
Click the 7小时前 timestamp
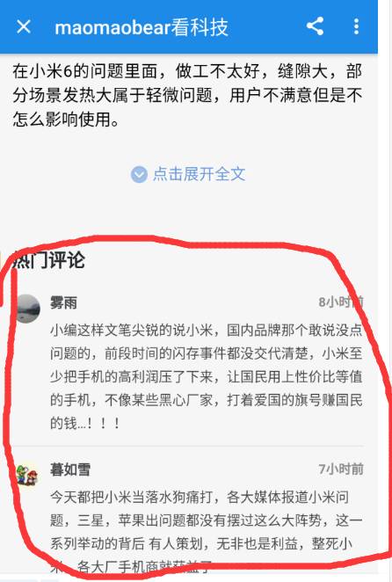coord(341,469)
